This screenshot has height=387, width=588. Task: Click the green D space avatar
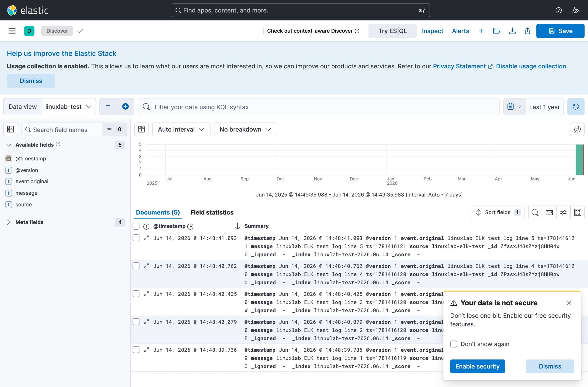pyautogui.click(x=29, y=31)
